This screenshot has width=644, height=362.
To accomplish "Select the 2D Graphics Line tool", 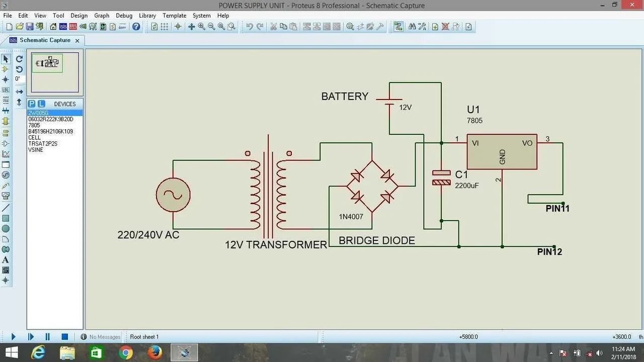I will (x=6, y=208).
